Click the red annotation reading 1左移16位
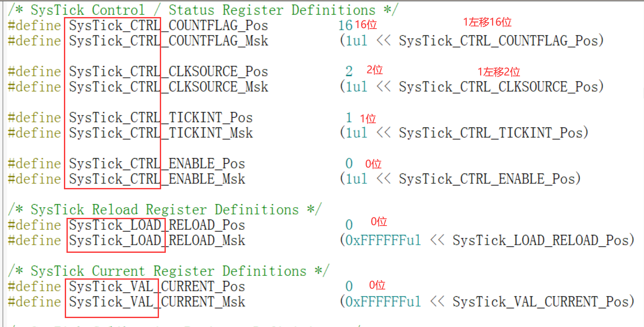This screenshot has width=644, height=327. click(x=488, y=21)
